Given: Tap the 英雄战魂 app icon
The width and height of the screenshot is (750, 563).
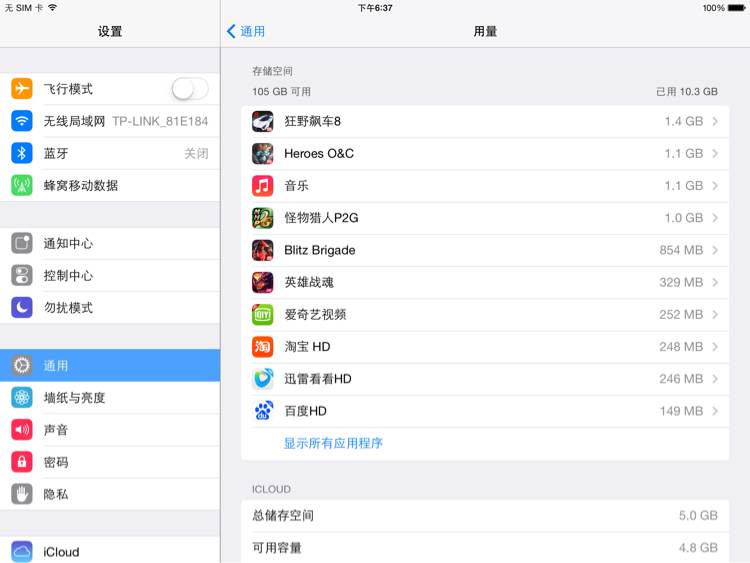Looking at the screenshot, I should [263, 282].
